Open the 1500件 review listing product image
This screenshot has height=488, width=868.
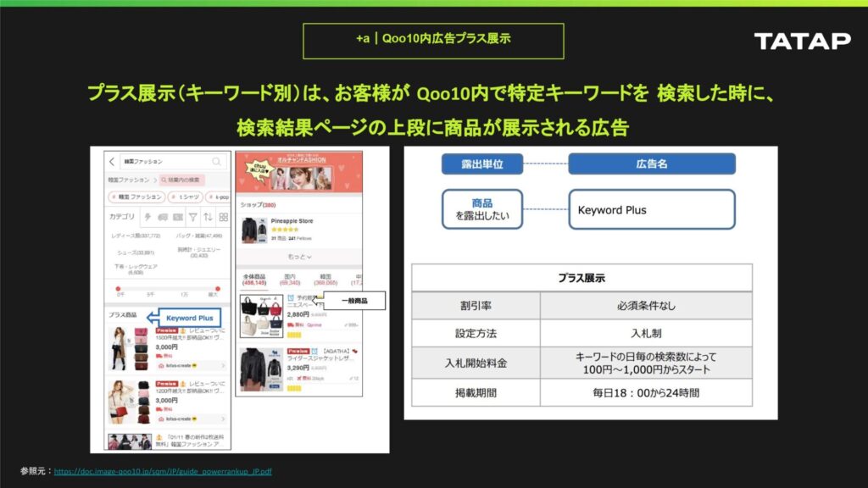(x=130, y=348)
